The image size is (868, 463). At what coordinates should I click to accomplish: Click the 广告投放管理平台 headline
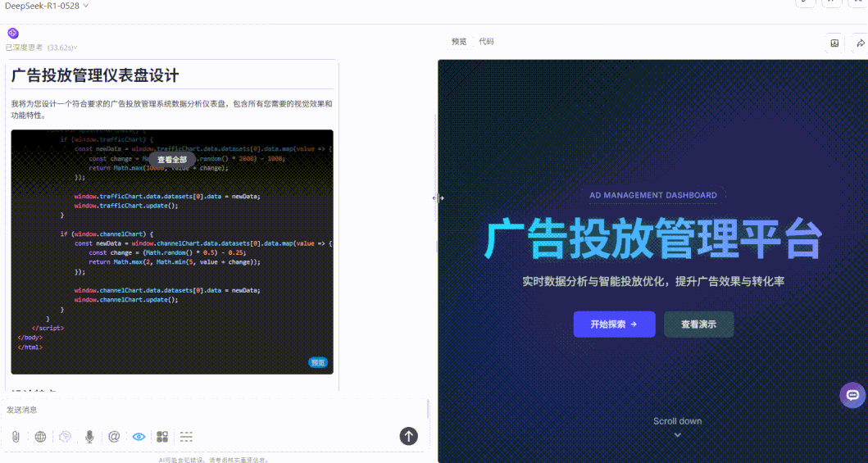tap(653, 239)
